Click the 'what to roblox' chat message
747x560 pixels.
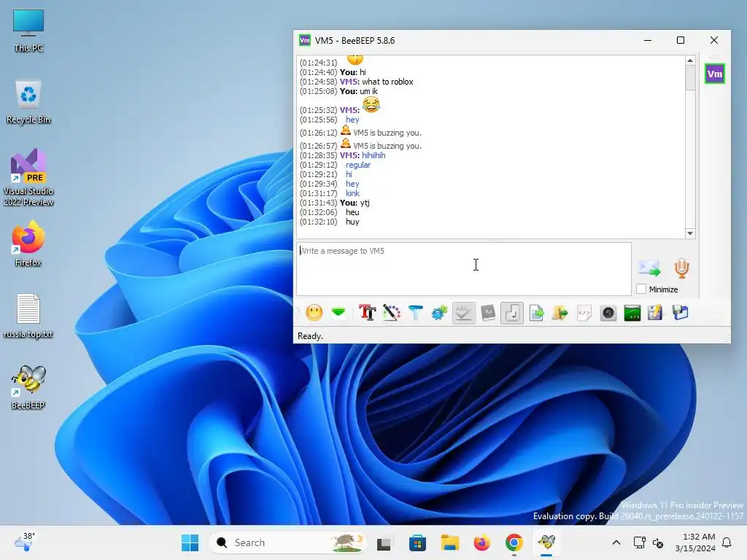coord(388,82)
